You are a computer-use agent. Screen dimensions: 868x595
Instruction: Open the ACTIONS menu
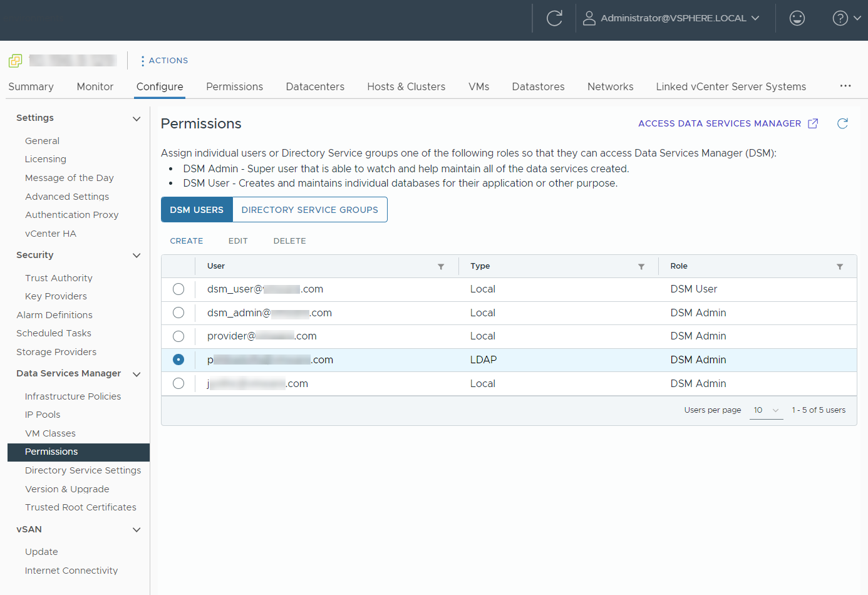click(165, 61)
